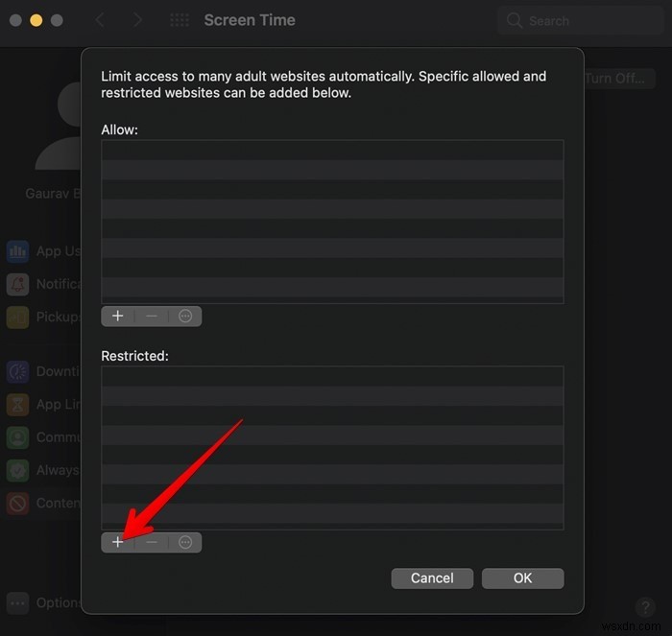Click the help question mark button
Image resolution: width=672 pixels, height=636 pixels.
(x=645, y=607)
